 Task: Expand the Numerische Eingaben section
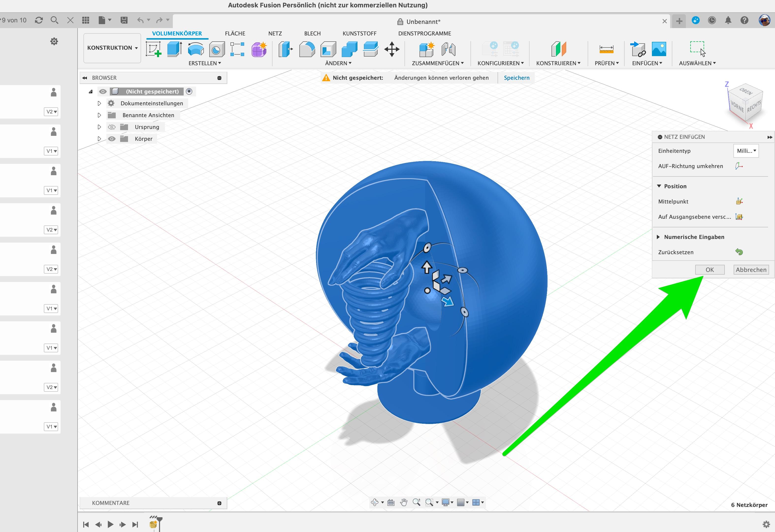(x=658, y=237)
